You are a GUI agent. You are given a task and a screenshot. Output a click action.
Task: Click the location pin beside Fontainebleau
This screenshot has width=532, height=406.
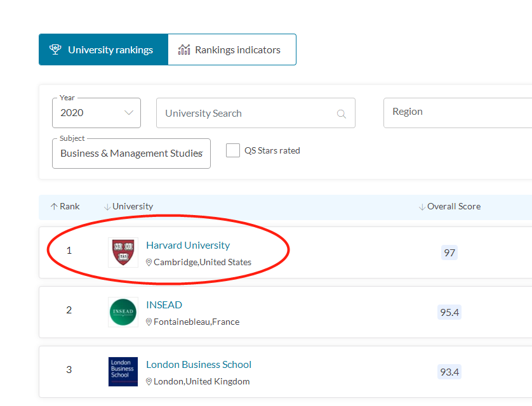tap(149, 322)
